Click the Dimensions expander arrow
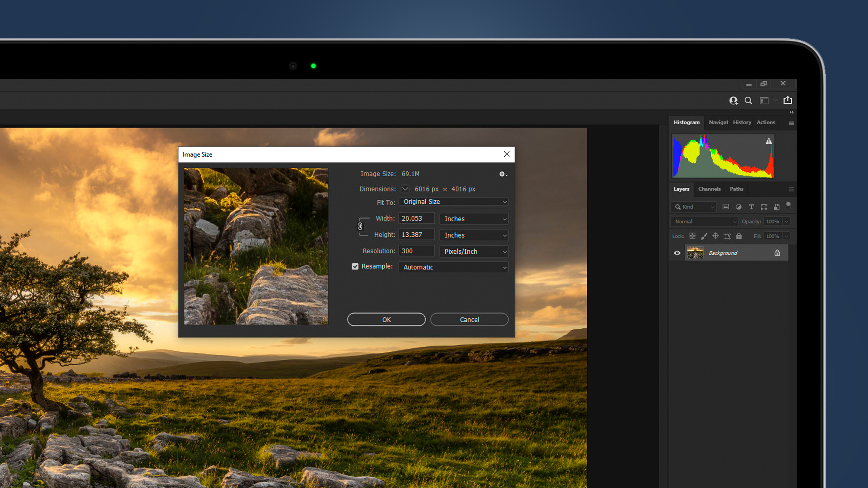The width and height of the screenshot is (868, 488). click(405, 189)
